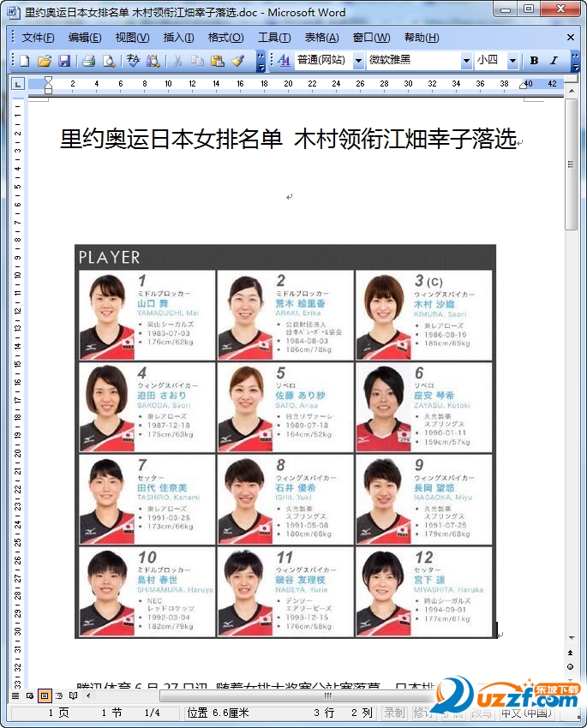Switch to Normal view

point(15,695)
